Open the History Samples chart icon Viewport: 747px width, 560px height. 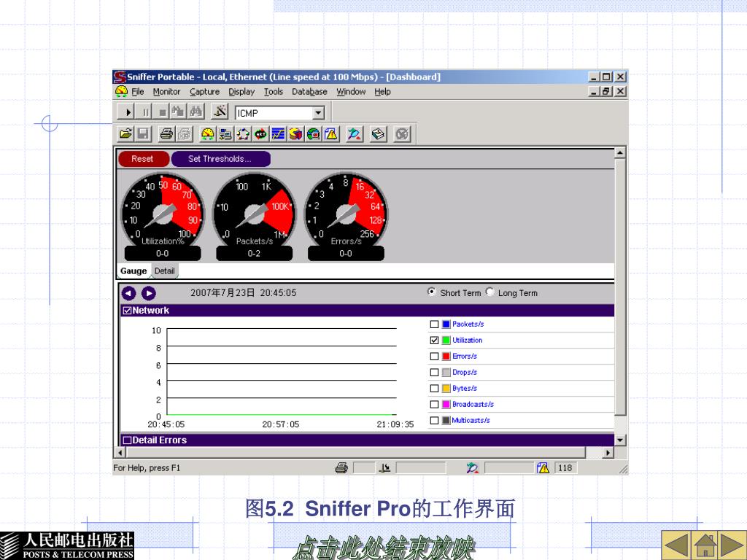pyautogui.click(x=278, y=134)
